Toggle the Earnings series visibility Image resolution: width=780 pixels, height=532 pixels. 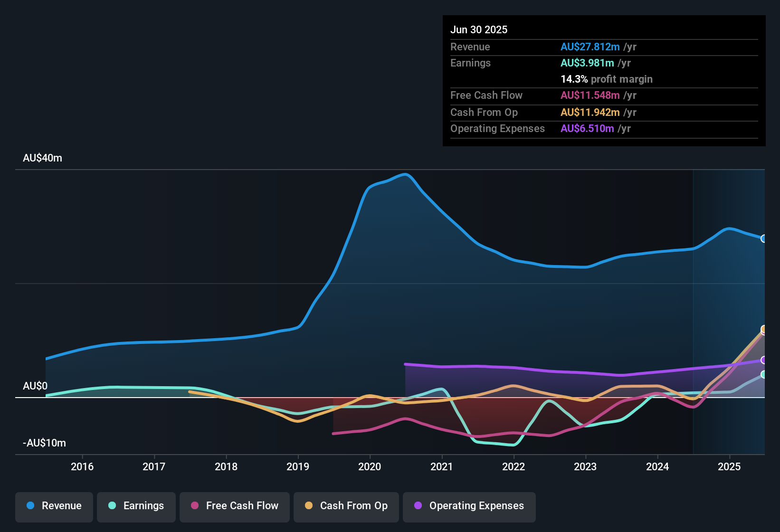coord(136,506)
